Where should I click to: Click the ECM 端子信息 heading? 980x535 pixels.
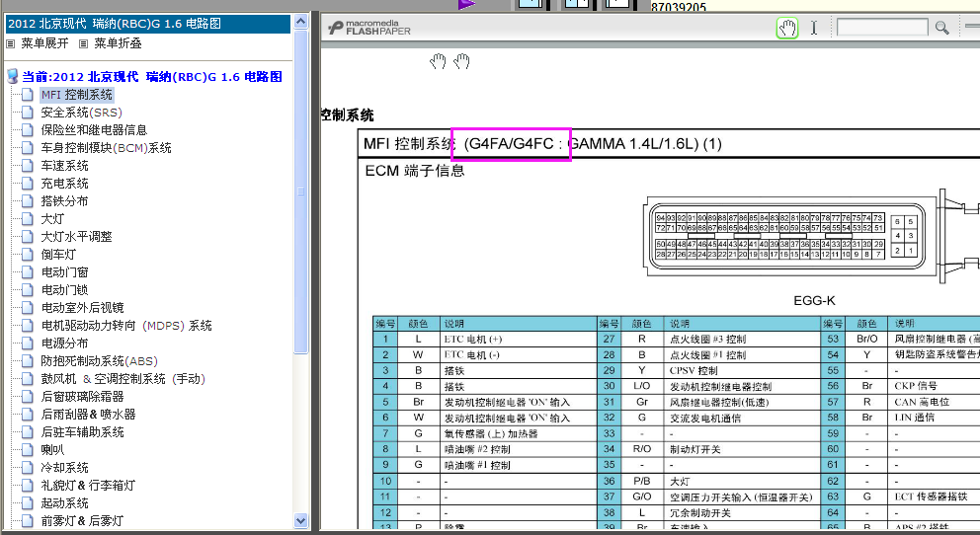click(415, 171)
